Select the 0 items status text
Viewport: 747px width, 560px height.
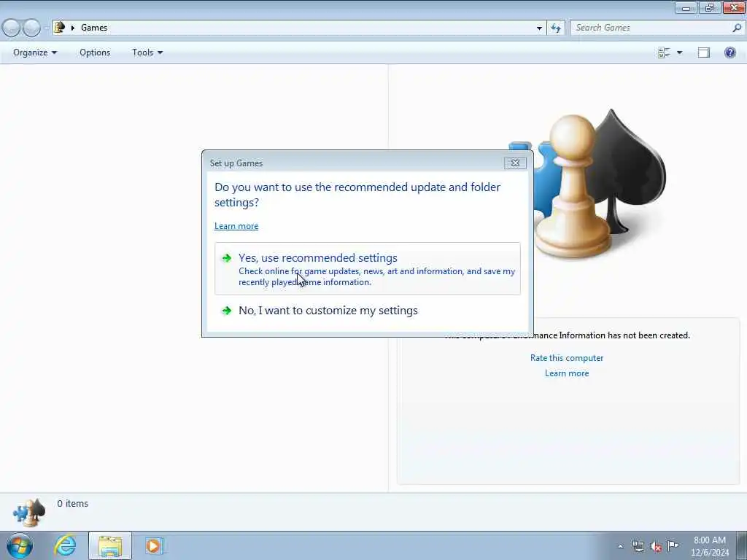tap(72, 503)
